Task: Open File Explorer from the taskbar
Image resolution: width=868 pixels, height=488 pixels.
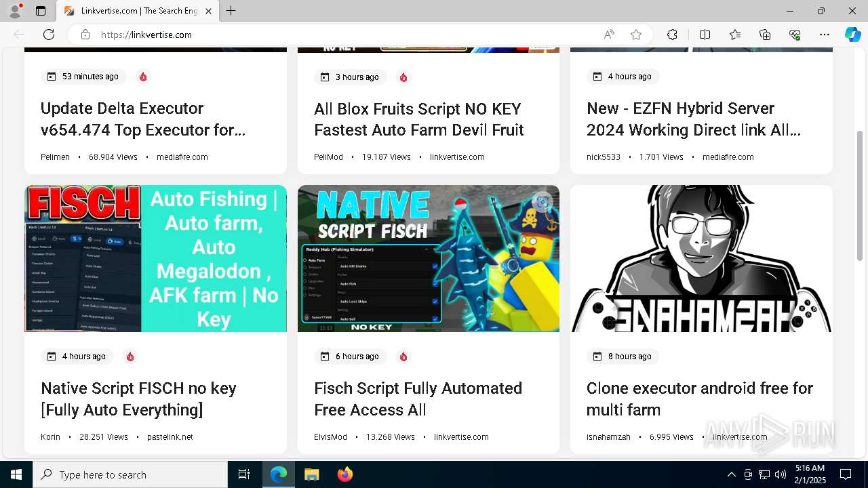Action: point(311,474)
